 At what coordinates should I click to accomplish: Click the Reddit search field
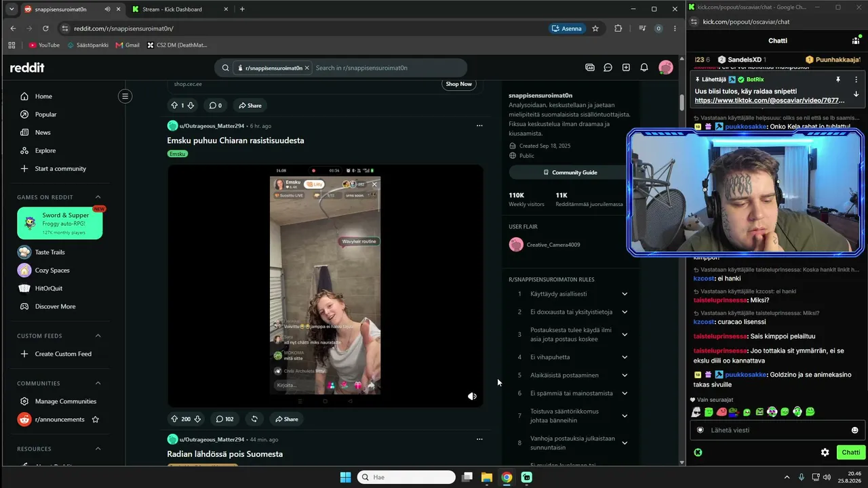pos(389,68)
